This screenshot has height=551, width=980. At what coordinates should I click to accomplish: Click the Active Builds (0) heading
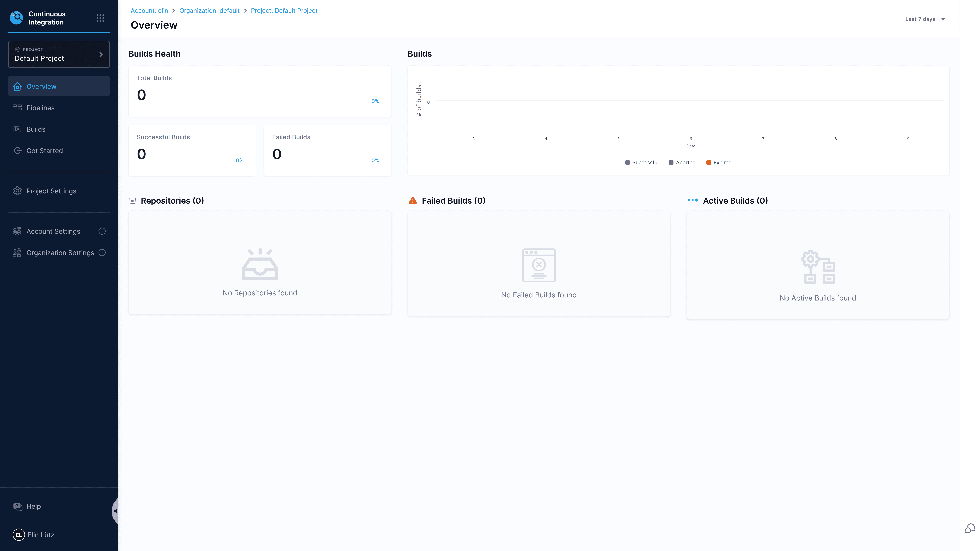735,201
